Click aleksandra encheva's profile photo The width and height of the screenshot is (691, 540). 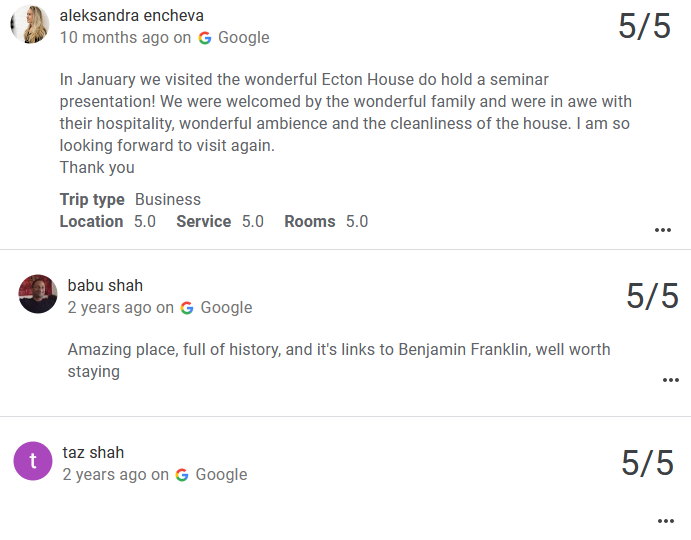point(29,24)
